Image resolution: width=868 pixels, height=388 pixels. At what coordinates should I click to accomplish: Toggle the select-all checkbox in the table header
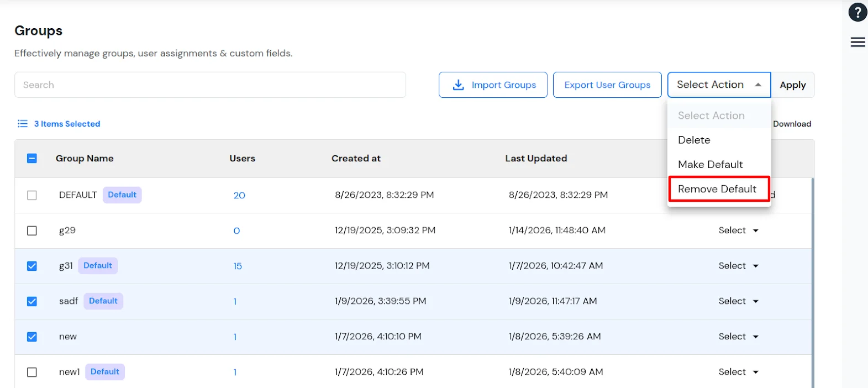pyautogui.click(x=32, y=159)
